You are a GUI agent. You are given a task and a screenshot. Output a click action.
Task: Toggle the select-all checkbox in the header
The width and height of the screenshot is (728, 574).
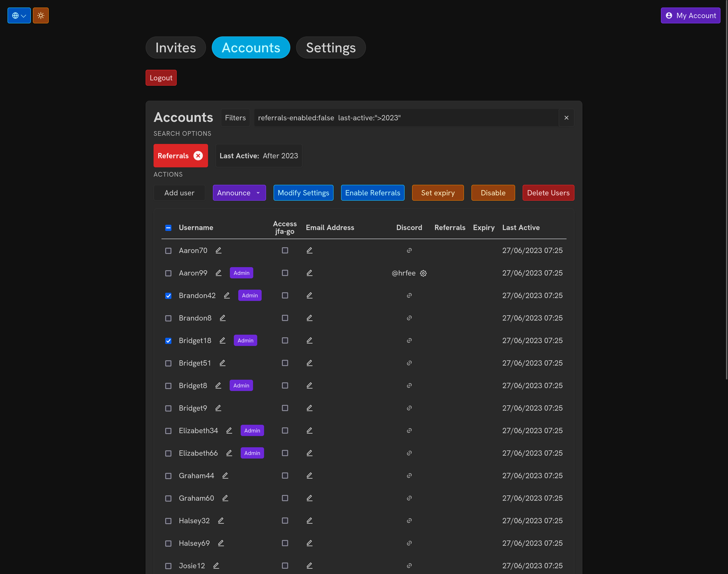tap(168, 228)
